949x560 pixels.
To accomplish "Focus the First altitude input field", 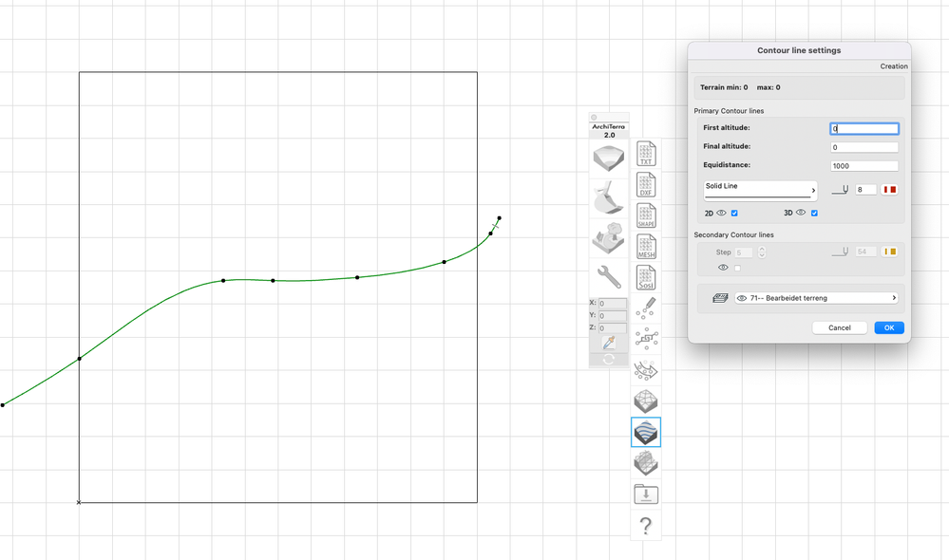I will (864, 128).
